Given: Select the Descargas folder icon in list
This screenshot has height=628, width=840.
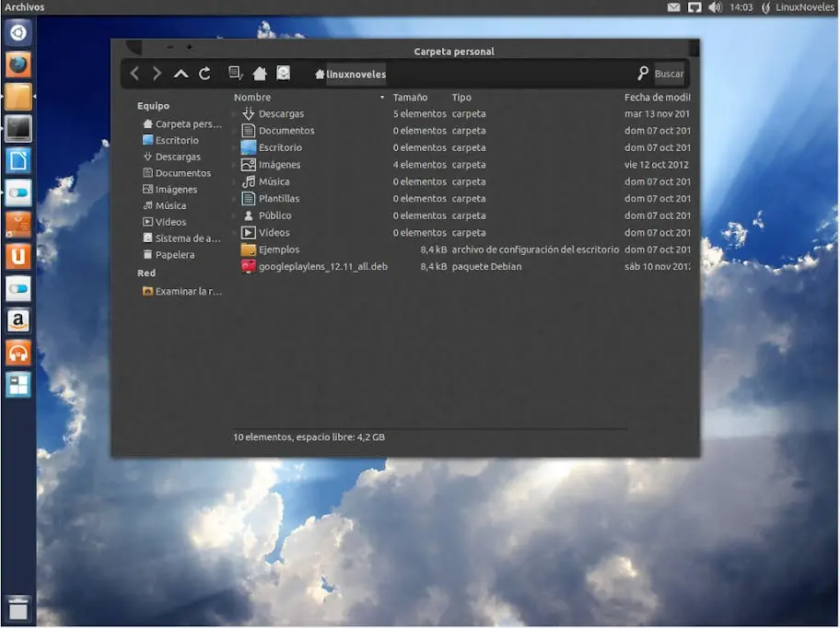Looking at the screenshot, I should [248, 113].
